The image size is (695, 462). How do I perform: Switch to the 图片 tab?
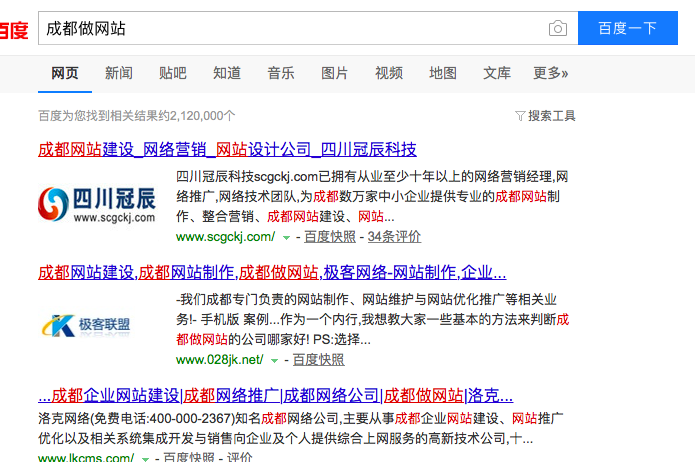pyautogui.click(x=335, y=73)
